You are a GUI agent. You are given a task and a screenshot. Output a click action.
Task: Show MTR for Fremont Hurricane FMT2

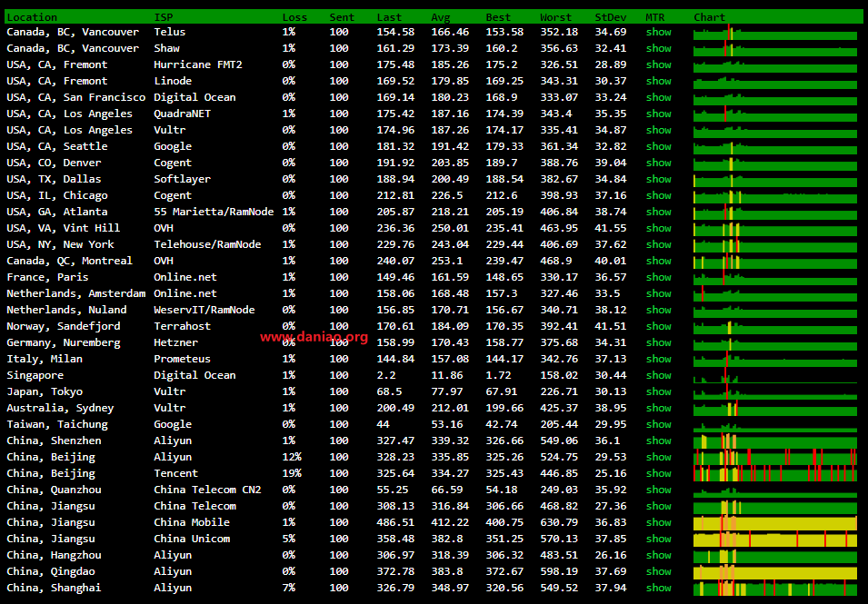(658, 64)
